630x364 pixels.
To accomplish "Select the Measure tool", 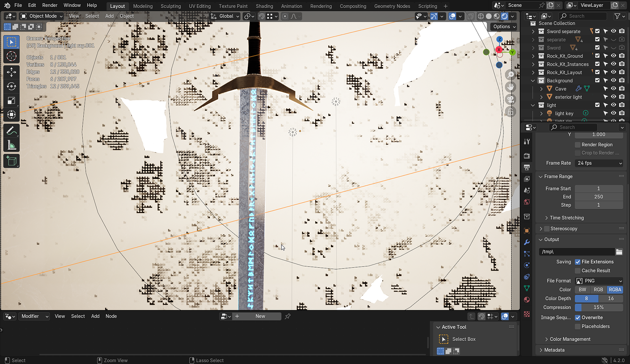I will tap(11, 146).
